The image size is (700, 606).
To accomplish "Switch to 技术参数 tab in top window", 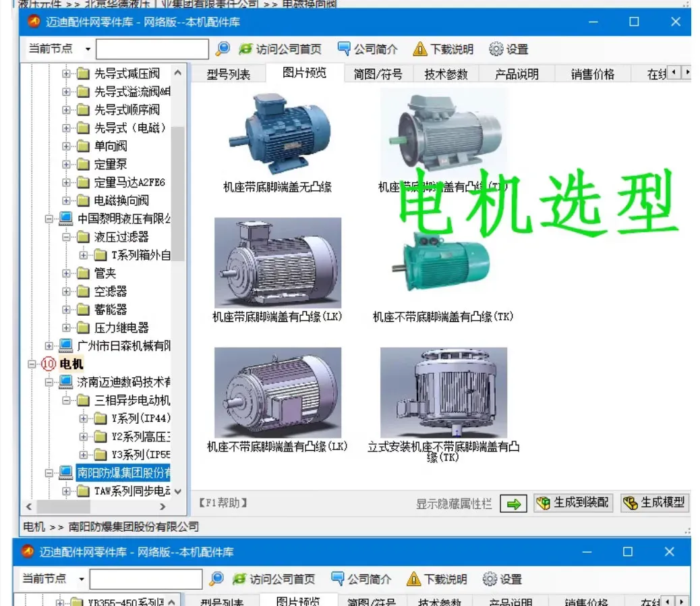I will coord(446,74).
